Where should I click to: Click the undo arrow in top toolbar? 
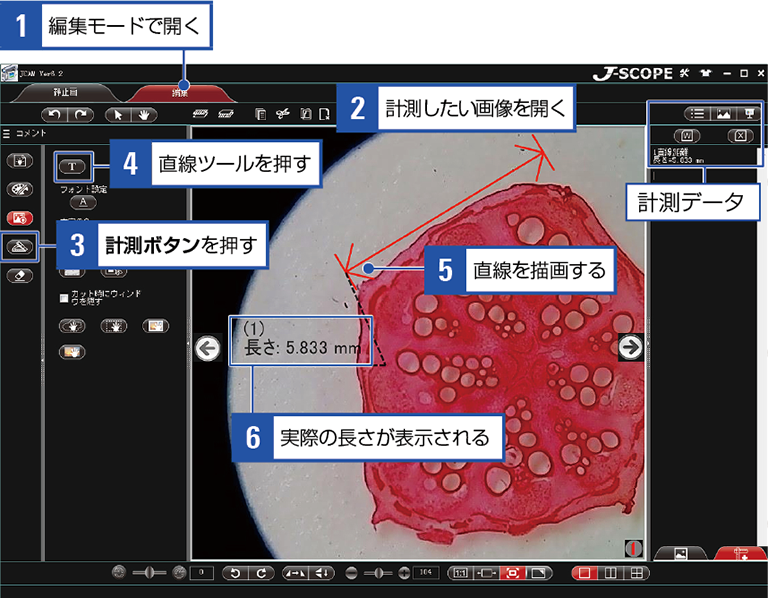55,114
